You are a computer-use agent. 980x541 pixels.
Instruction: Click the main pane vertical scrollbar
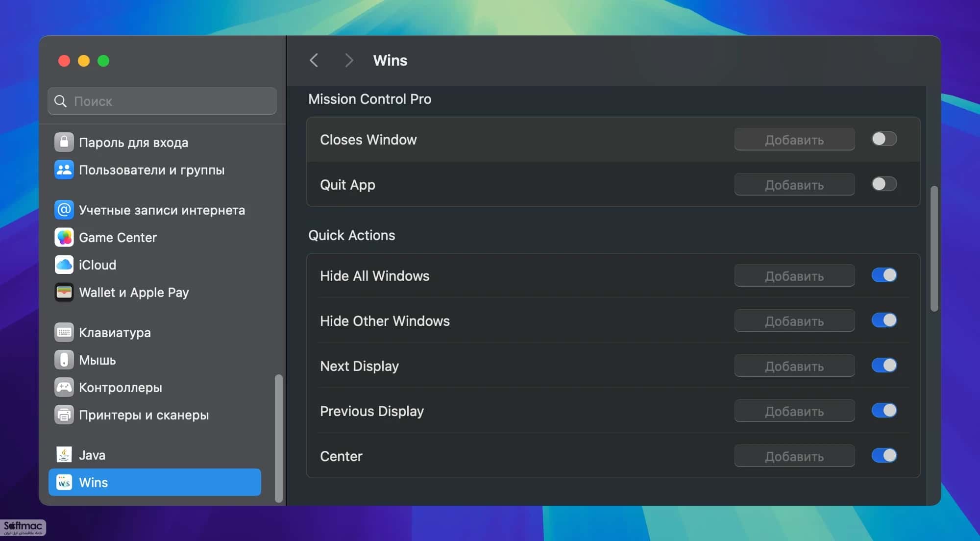pyautogui.click(x=934, y=248)
